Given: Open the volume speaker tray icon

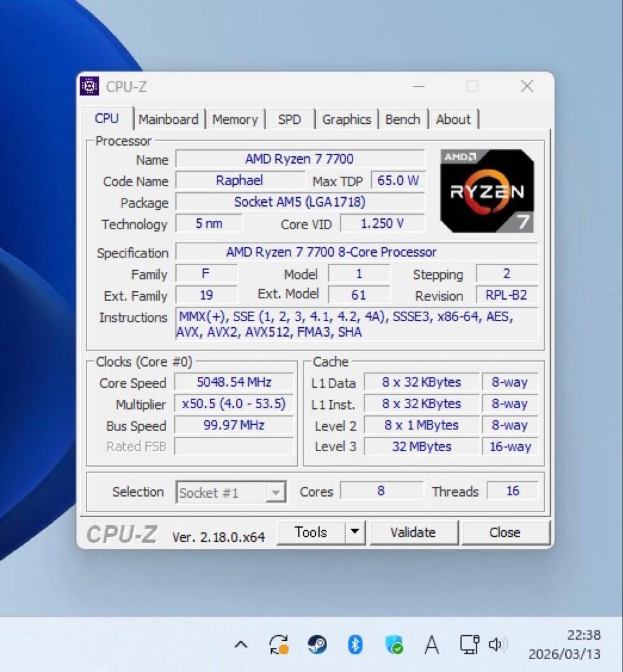Looking at the screenshot, I should [498, 644].
